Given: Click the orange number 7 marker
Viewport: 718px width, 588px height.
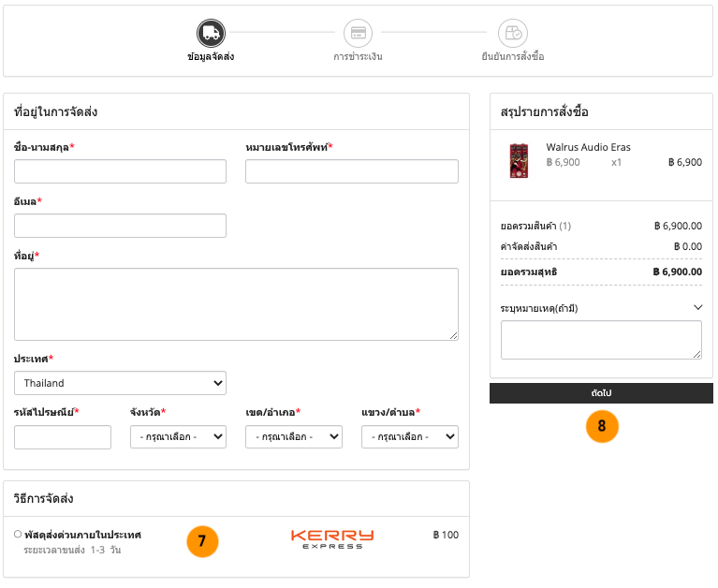Looking at the screenshot, I should click(x=202, y=541).
